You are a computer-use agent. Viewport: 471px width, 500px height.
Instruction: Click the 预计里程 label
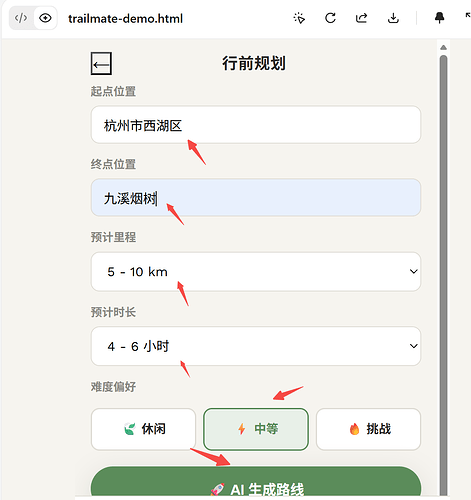pos(113,237)
